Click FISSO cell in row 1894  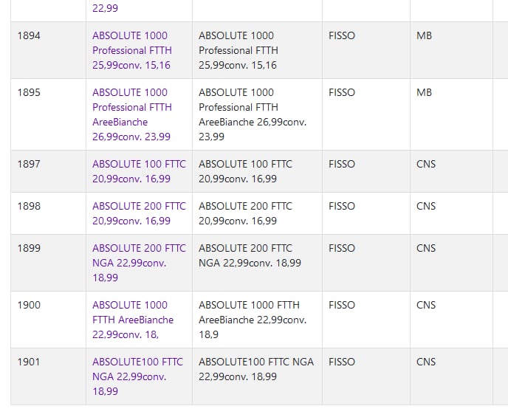point(342,35)
